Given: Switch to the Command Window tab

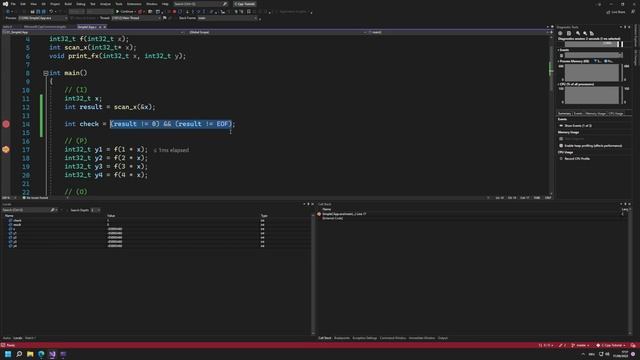Looking at the screenshot, I should [393, 338].
